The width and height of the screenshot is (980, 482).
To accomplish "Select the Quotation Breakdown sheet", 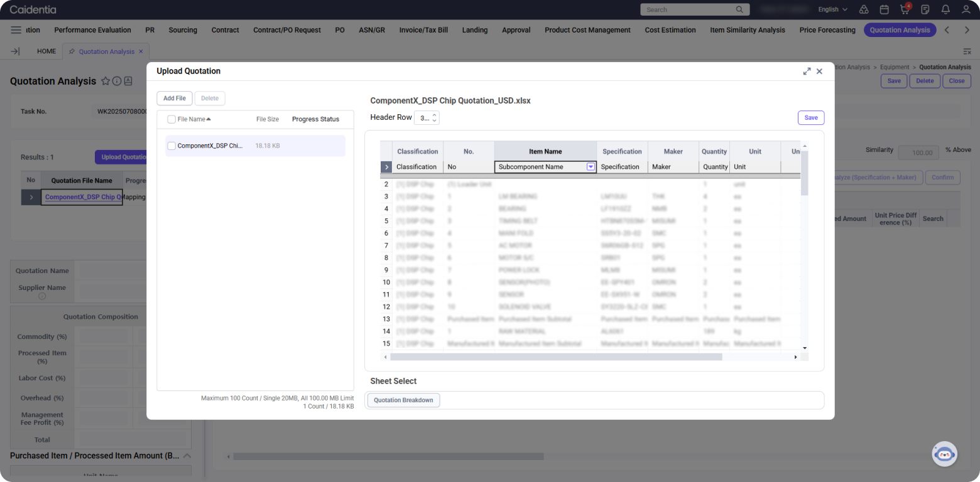I will pos(403,400).
